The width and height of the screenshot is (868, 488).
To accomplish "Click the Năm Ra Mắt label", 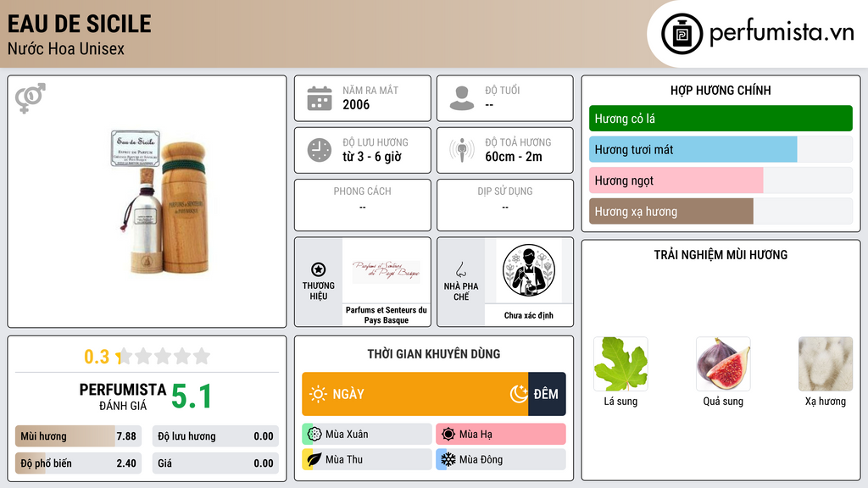I will click(x=370, y=90).
